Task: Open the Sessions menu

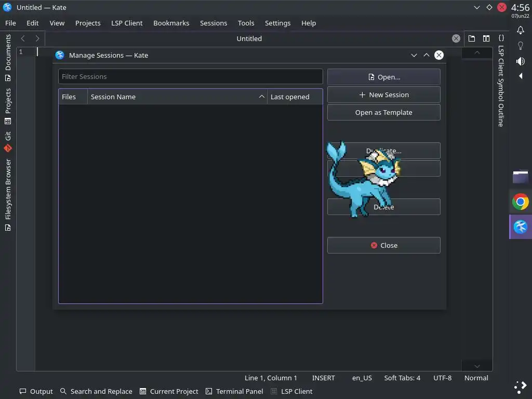Action: click(x=214, y=23)
